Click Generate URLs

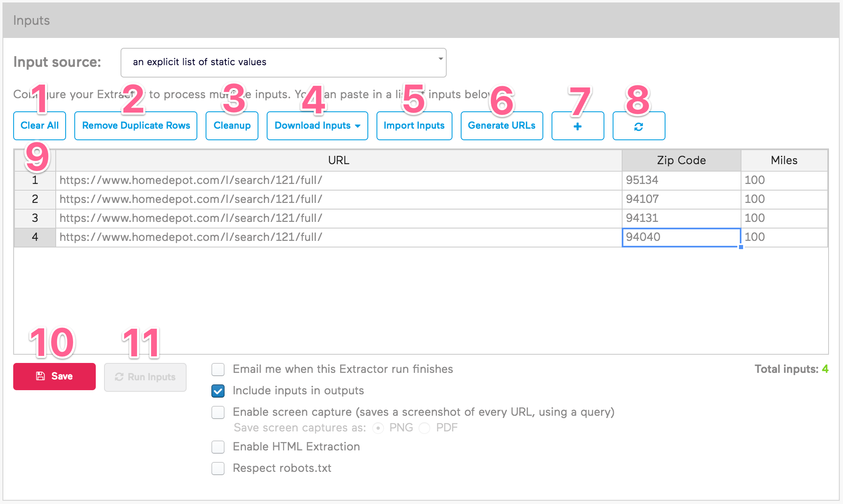(501, 126)
